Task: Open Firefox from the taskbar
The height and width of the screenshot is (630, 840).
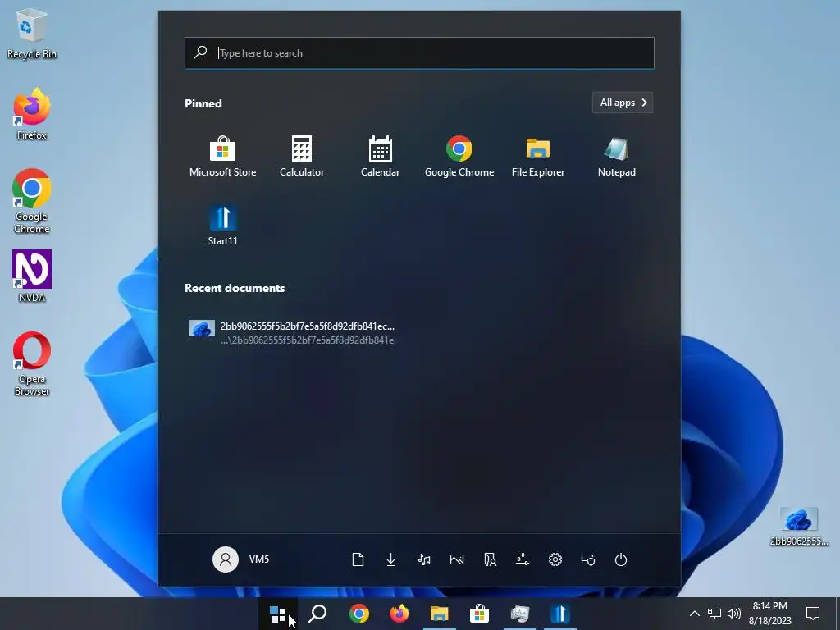Action: pyautogui.click(x=399, y=614)
